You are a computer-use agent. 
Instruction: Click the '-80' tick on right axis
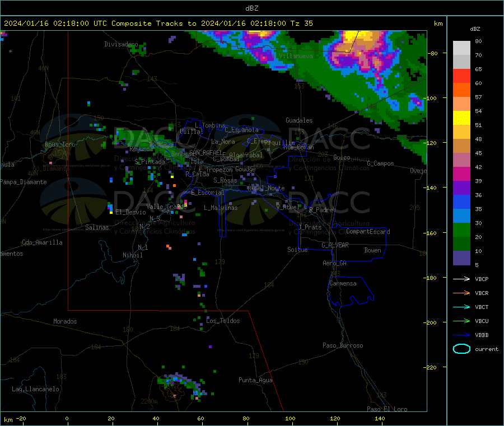(x=433, y=53)
